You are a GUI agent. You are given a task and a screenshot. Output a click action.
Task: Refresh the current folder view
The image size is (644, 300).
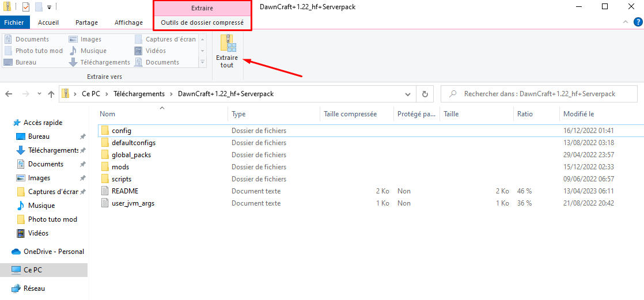click(x=425, y=94)
